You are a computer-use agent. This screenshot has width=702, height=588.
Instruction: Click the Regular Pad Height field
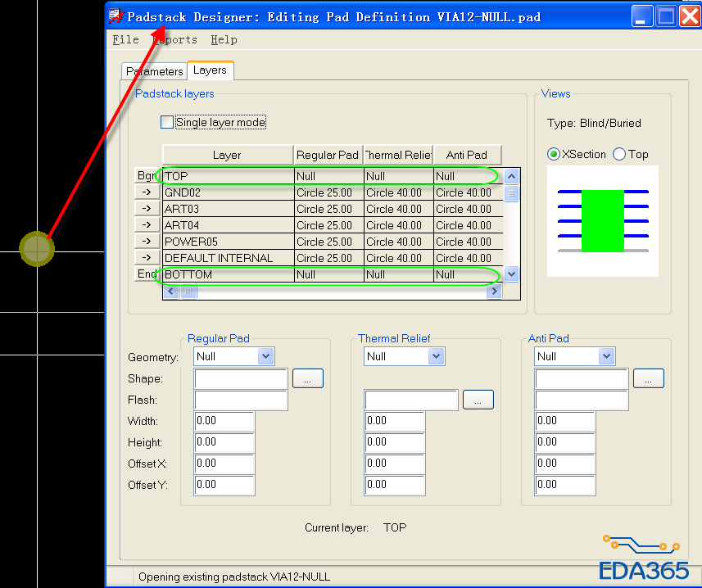point(224,442)
